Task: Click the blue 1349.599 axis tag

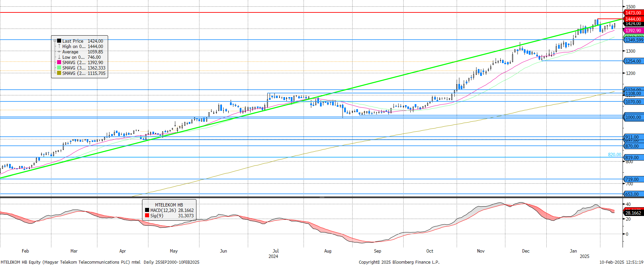Action: (x=634, y=40)
